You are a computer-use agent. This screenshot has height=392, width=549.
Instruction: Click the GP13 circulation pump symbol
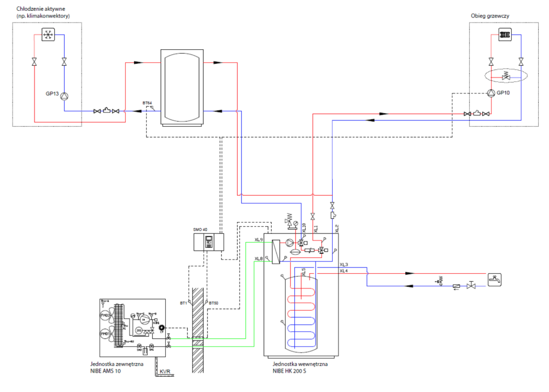pos(64,95)
